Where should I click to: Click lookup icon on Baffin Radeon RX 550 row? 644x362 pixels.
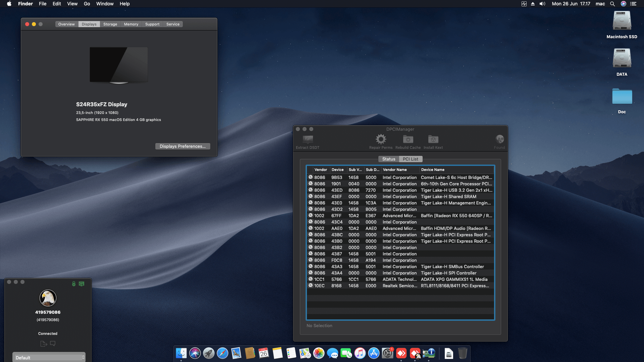pyautogui.click(x=311, y=216)
